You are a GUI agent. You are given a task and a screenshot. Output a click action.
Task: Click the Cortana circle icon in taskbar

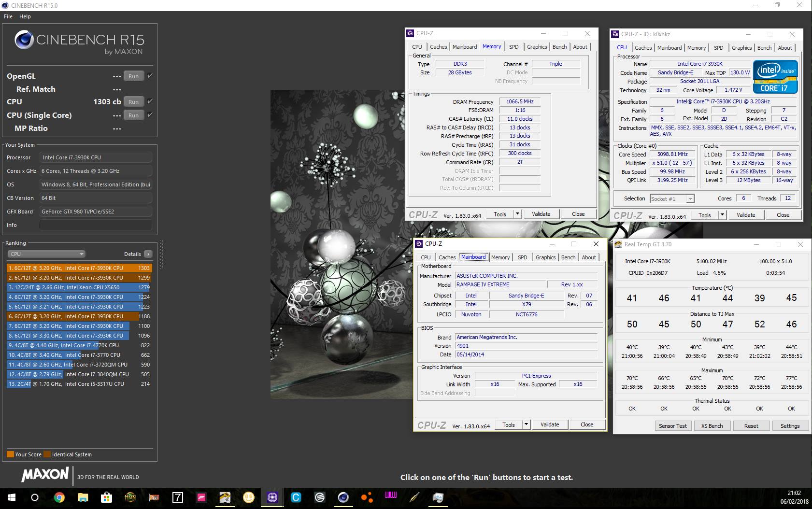[x=35, y=497]
